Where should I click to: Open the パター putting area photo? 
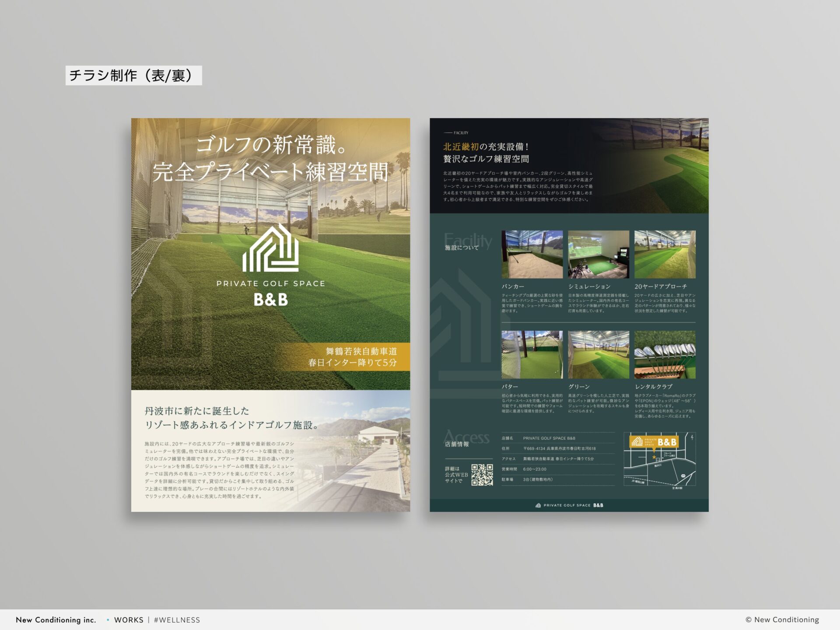point(532,354)
